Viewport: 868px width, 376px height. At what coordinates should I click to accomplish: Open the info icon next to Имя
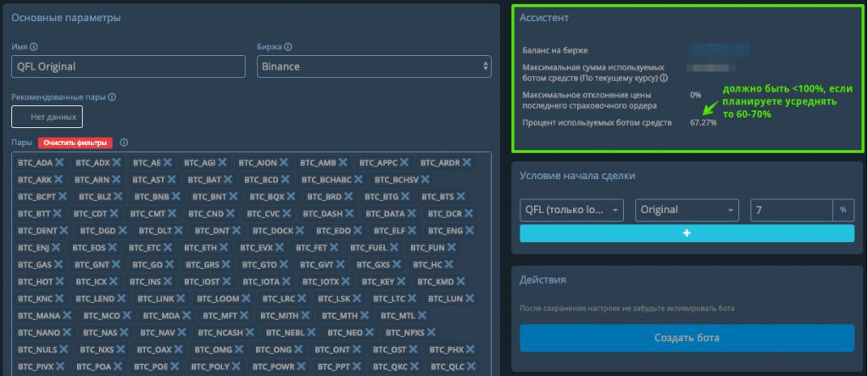pyautogui.click(x=34, y=48)
